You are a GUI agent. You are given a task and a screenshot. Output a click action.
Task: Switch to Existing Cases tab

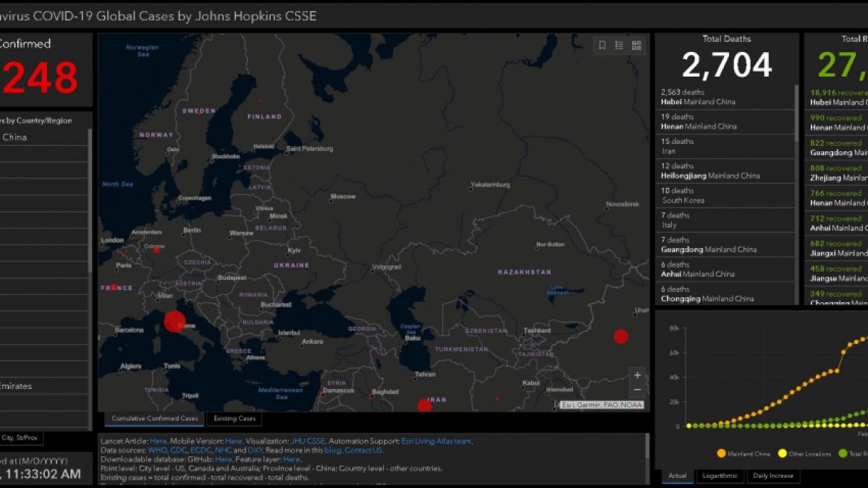coord(234,419)
